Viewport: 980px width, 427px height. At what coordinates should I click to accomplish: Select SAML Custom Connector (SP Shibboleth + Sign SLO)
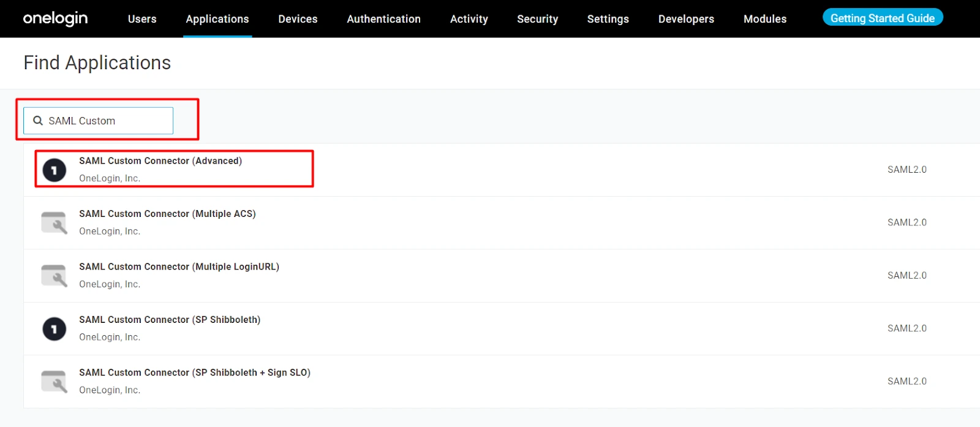click(x=195, y=372)
